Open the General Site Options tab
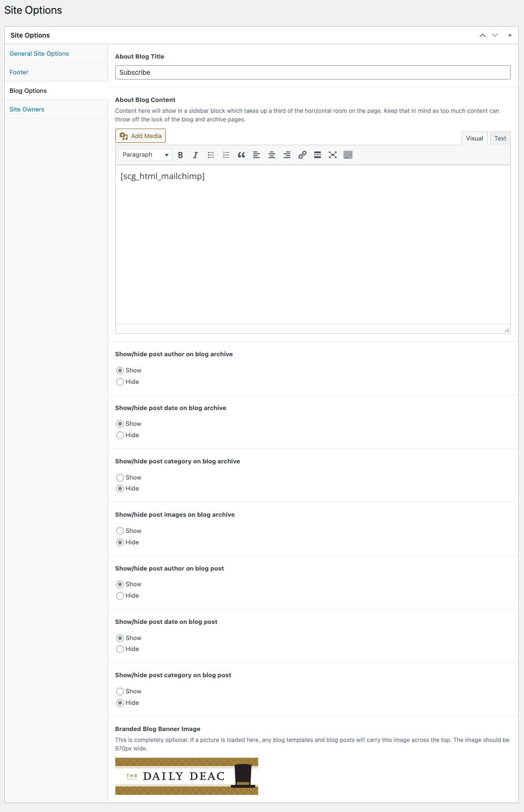 (x=39, y=54)
